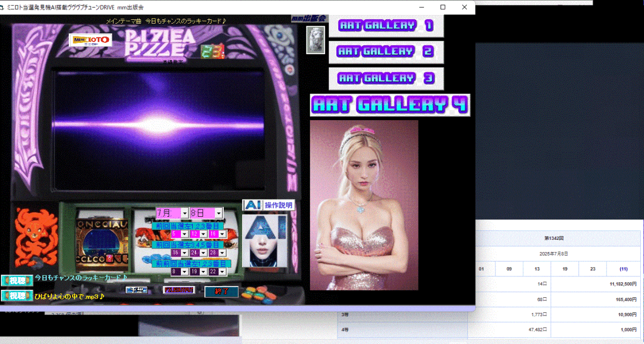The image size is (644, 344).
Task: Expand the 8日 day dropdown
Action: (x=218, y=213)
